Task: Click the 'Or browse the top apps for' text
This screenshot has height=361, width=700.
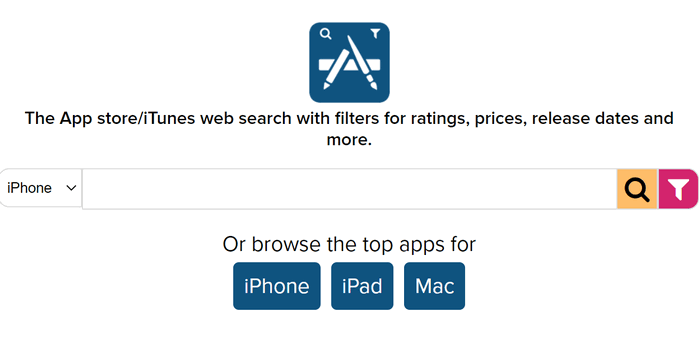Action: pos(349,244)
